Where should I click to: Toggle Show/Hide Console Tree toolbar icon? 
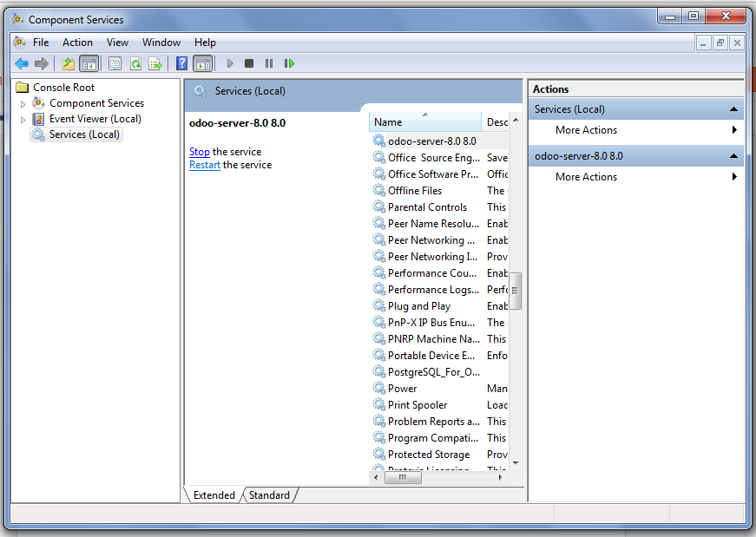click(x=89, y=63)
